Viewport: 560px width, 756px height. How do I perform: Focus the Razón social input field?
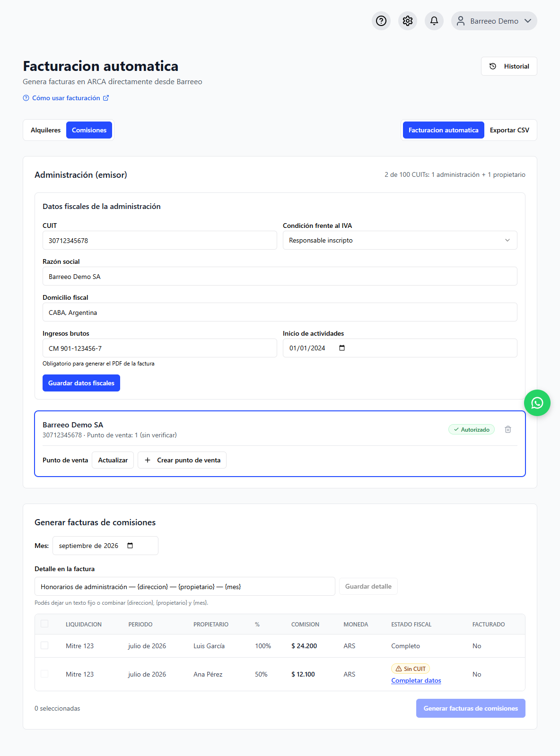[x=280, y=276]
